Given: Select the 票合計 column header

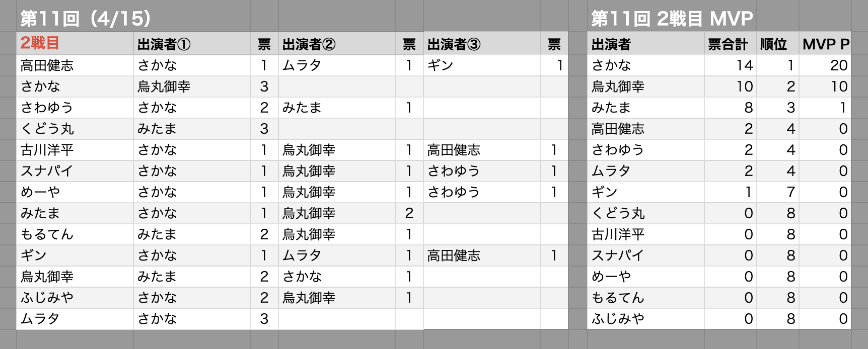Looking at the screenshot, I should coord(730,44).
